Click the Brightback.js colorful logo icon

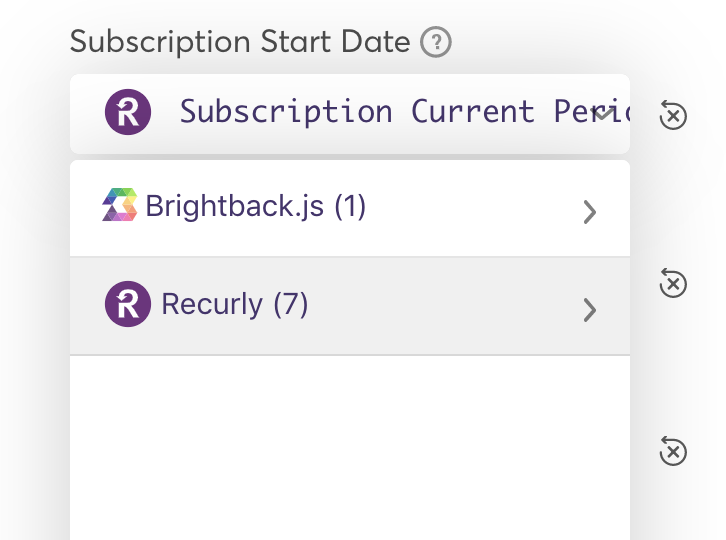(120, 206)
